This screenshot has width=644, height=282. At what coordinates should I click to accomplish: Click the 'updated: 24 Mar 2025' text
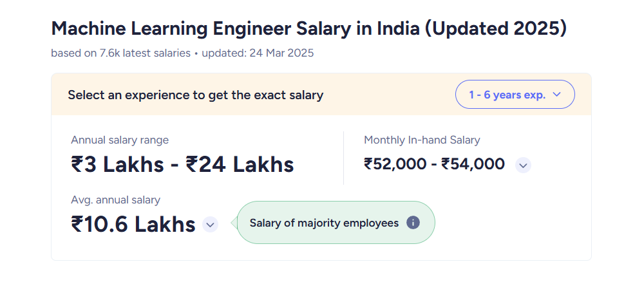point(258,53)
